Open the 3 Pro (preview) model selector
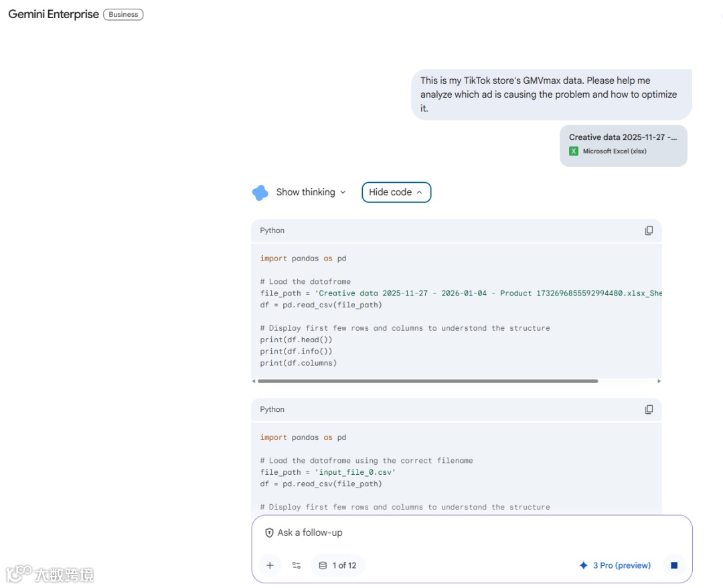723x588 pixels. point(615,565)
